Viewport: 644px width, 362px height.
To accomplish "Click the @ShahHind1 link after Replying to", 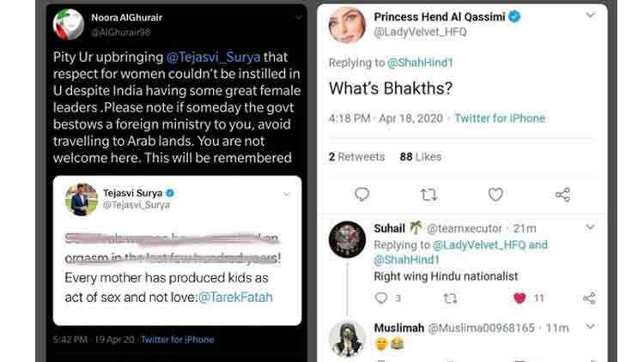I will tap(416, 63).
